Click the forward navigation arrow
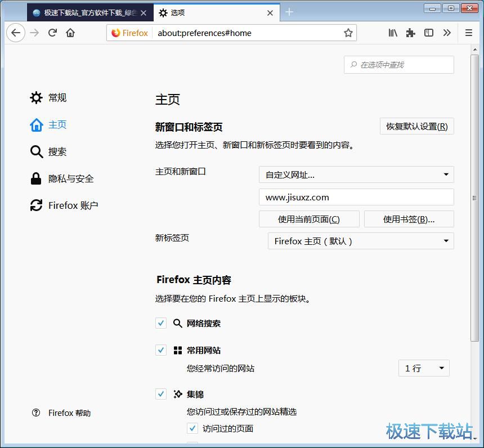Image resolution: width=484 pixels, height=448 pixels. click(x=34, y=33)
